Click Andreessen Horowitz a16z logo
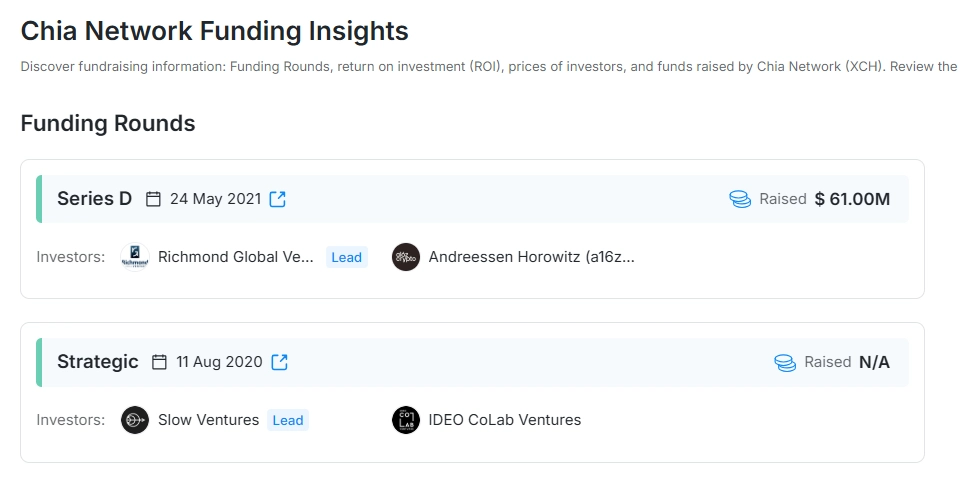Viewport: 961px width, 497px height. pos(406,257)
